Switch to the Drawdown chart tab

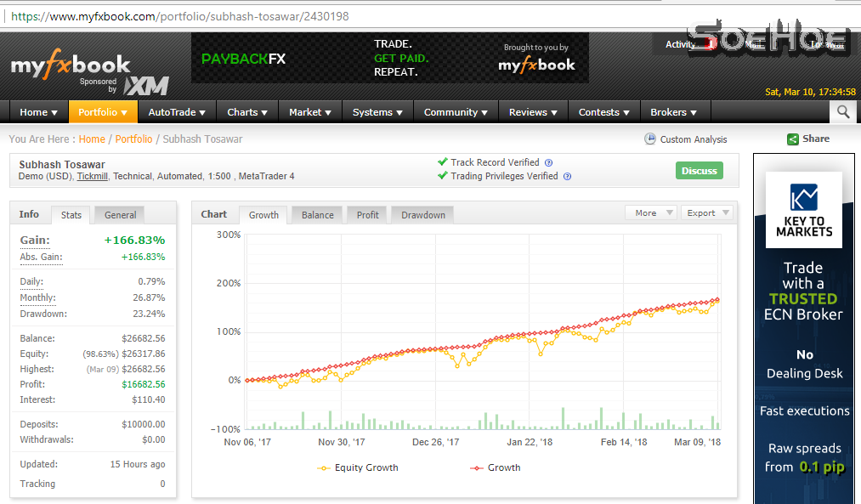click(422, 215)
